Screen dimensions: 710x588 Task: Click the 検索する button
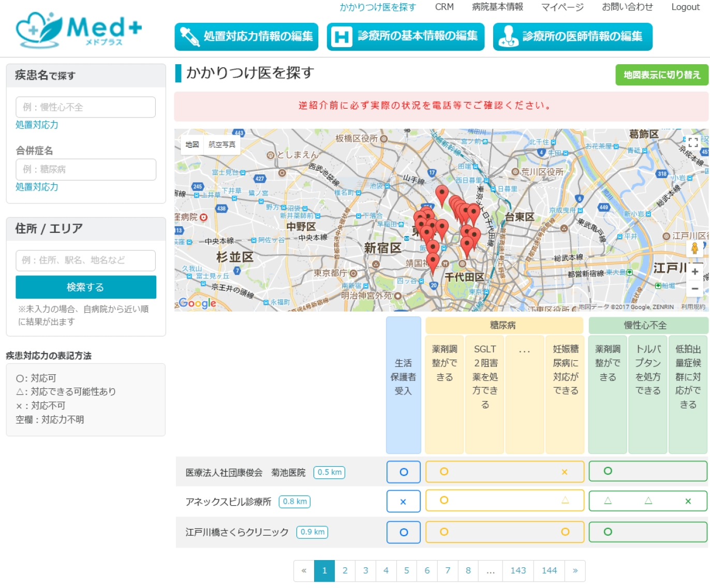(86, 287)
